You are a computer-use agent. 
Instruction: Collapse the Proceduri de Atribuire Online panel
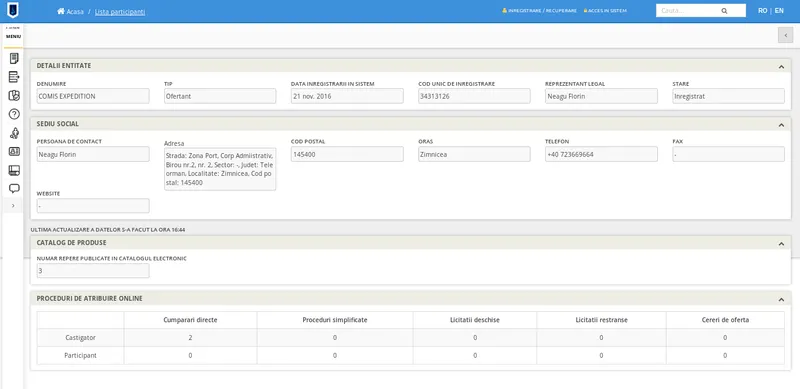coord(781,299)
